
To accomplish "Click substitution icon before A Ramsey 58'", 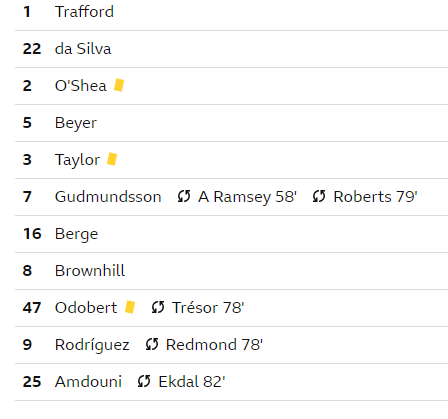I will 184,196.
